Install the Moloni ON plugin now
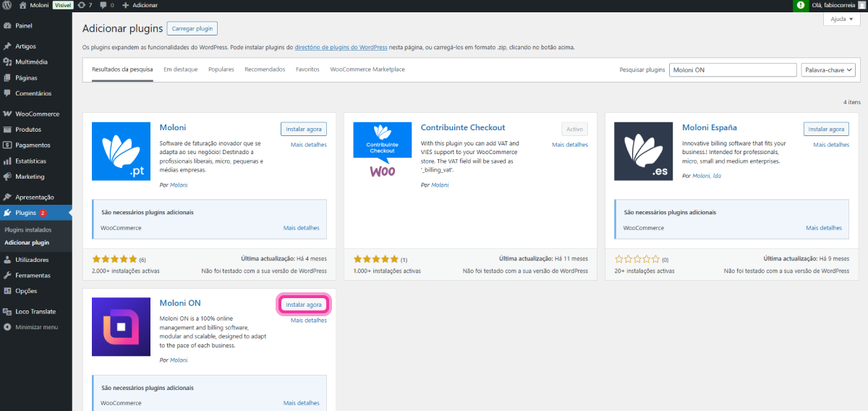Screen dimensions: 868x411 (304, 305)
